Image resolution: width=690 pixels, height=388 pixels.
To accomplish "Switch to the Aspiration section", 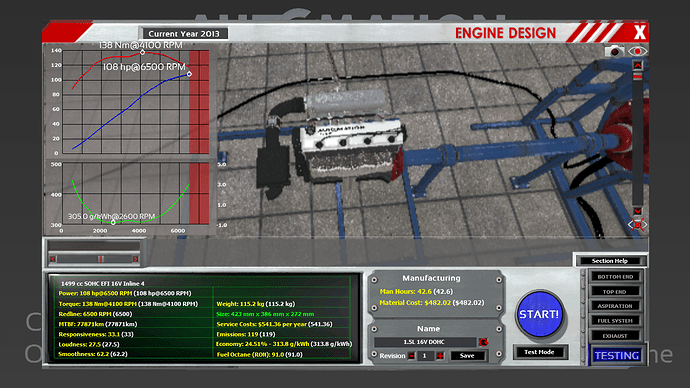I will 615,306.
